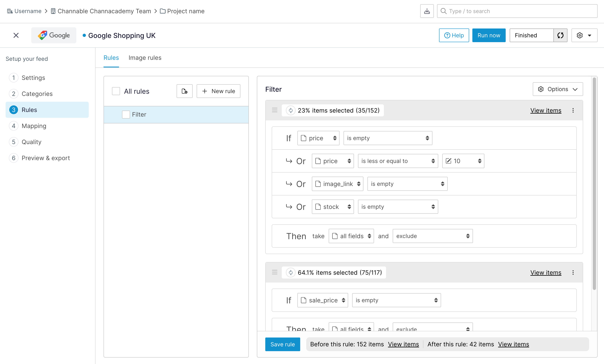Click the search magnifier icon
This screenshot has height=364, width=604.
[444, 11]
